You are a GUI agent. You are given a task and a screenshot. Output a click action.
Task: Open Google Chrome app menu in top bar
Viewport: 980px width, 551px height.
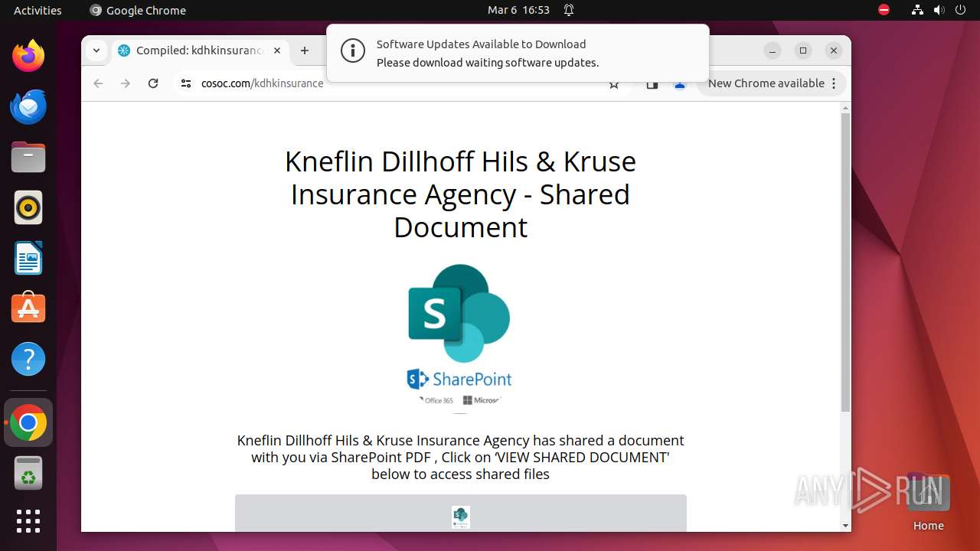138,10
